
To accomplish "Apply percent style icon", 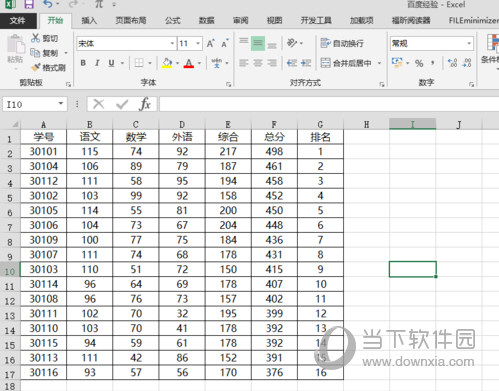I will pyautogui.click(x=419, y=63).
